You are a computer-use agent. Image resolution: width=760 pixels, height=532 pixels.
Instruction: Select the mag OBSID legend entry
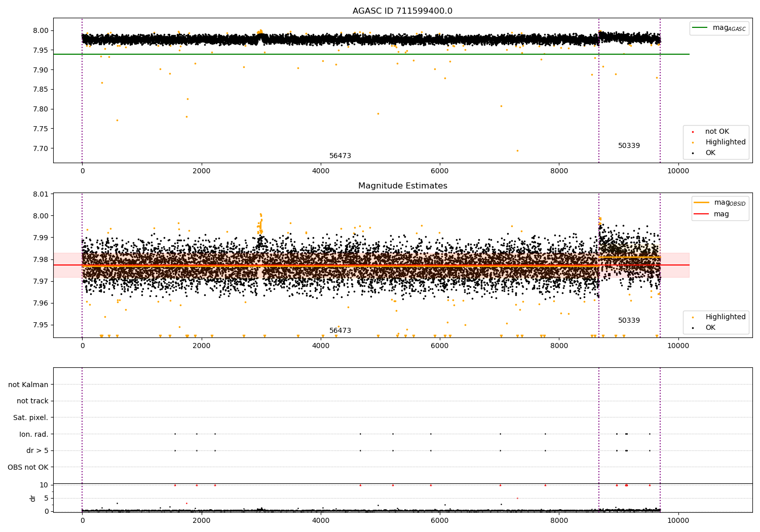pyautogui.click(x=720, y=203)
